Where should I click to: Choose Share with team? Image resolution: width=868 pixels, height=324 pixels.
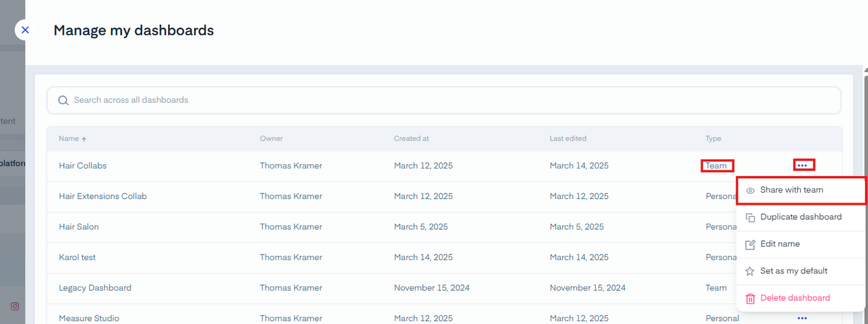(x=801, y=190)
